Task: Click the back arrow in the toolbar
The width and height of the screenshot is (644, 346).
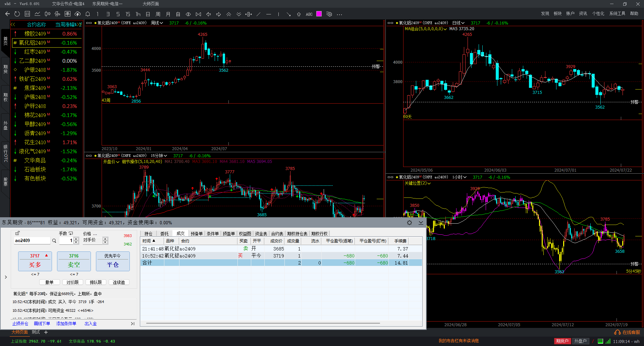Action: coord(7,14)
